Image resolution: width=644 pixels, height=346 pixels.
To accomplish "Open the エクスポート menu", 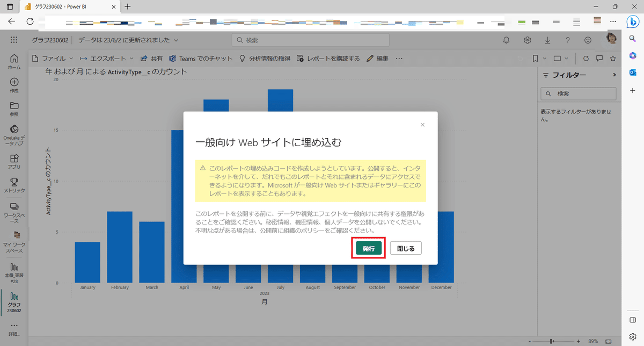I will coord(107,59).
